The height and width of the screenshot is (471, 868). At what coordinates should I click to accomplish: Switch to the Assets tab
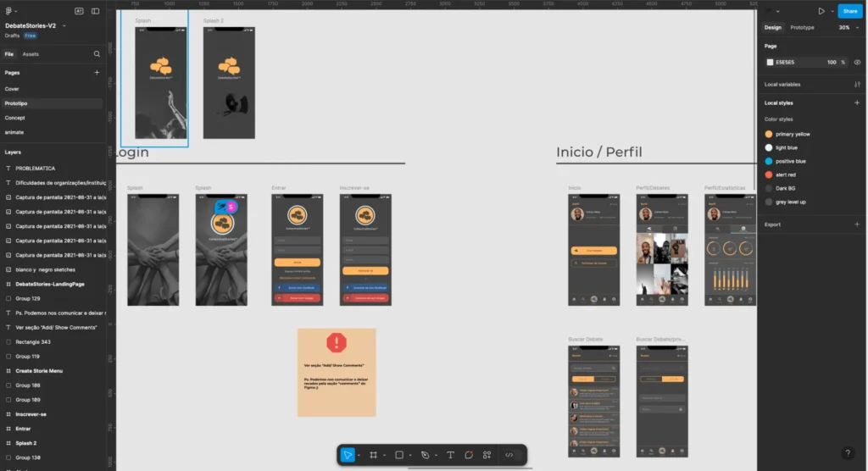tap(31, 54)
